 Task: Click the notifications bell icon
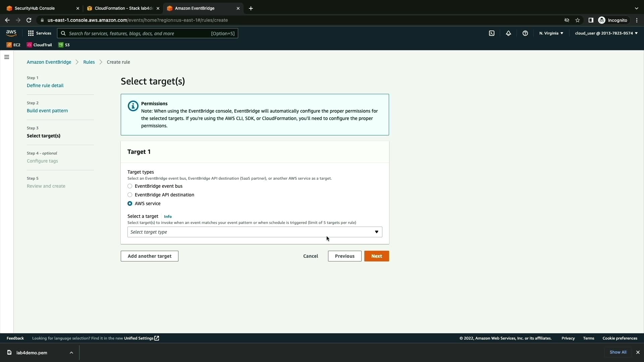(508, 33)
